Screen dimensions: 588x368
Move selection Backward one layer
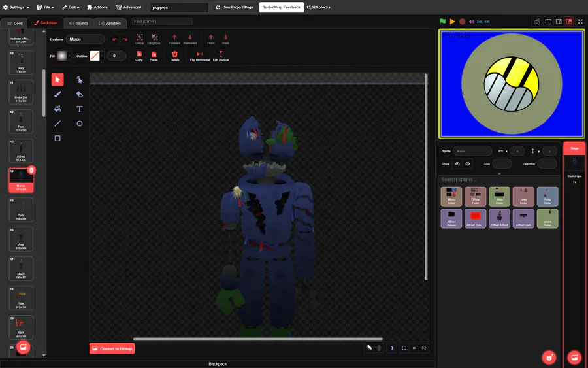[190, 39]
